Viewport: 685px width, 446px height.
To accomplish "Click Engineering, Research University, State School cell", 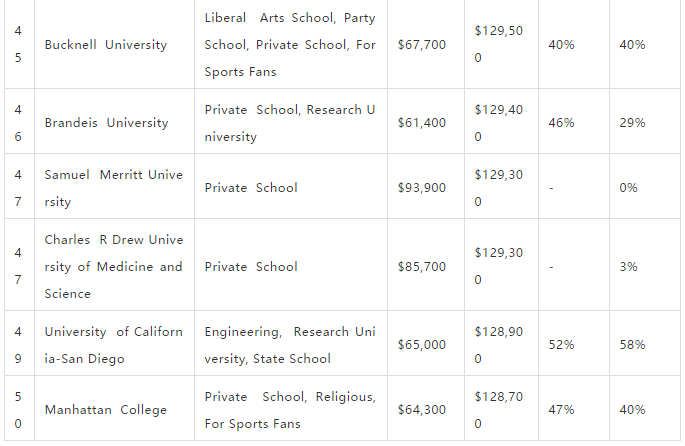I will click(291, 345).
